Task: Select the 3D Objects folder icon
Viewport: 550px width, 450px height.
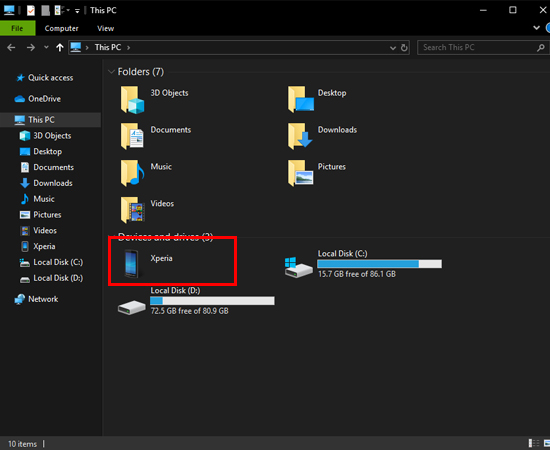Action: (132, 100)
